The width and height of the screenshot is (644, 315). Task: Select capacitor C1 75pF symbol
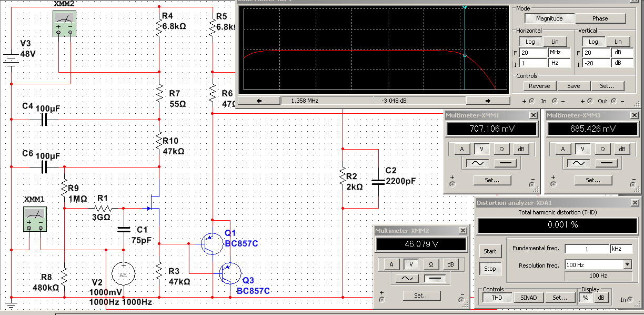[x=124, y=229]
